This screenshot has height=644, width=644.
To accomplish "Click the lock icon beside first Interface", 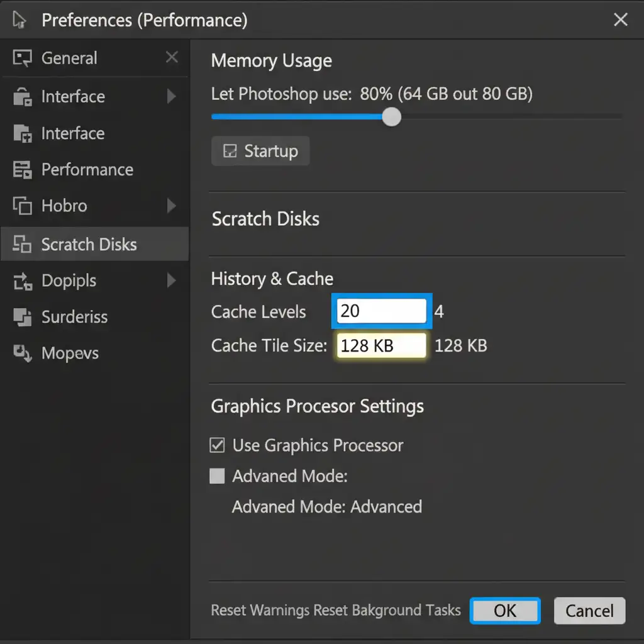I will pos(22,97).
